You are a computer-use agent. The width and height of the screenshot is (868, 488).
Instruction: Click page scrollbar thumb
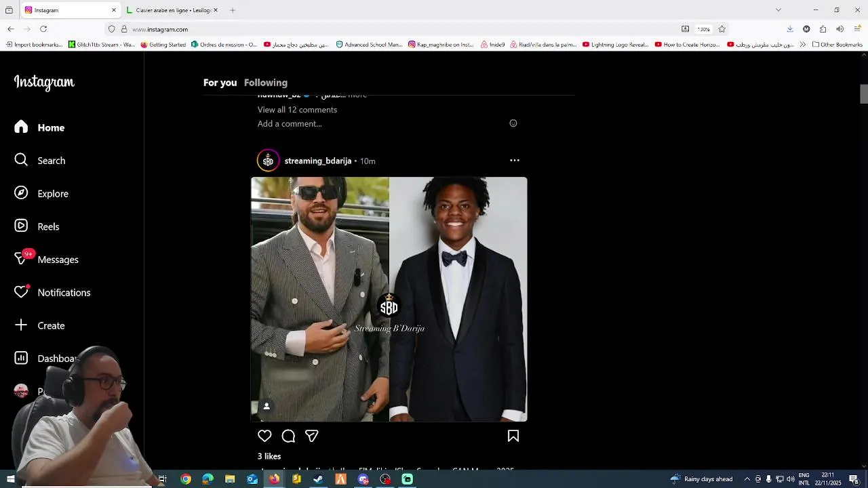pyautogui.click(x=864, y=94)
